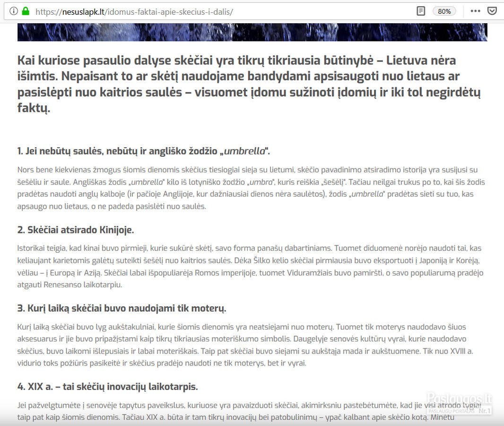Click paragraph starting 'Kurį laiką skėčiai buvo lyg'
This screenshot has width=504, height=426.
[x=245, y=345]
